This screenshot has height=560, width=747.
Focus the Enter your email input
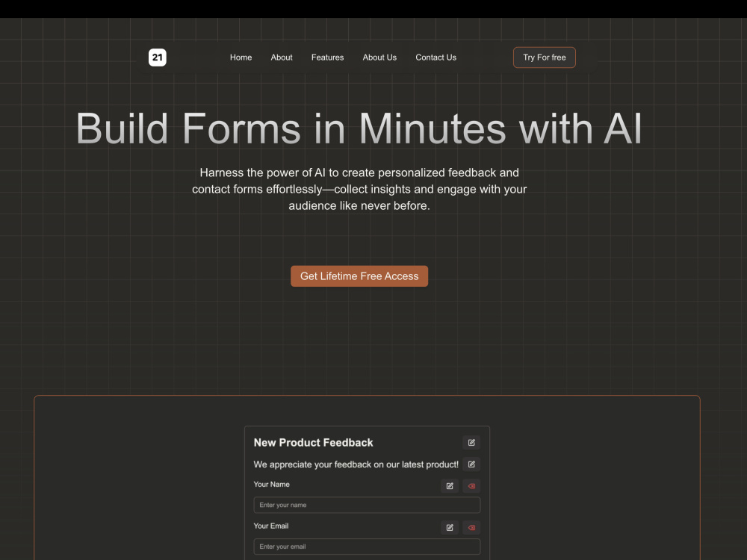click(x=367, y=547)
